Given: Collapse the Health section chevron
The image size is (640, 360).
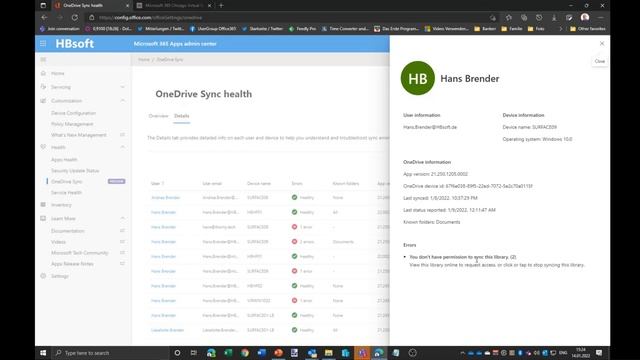Looking at the screenshot, I should [122, 147].
